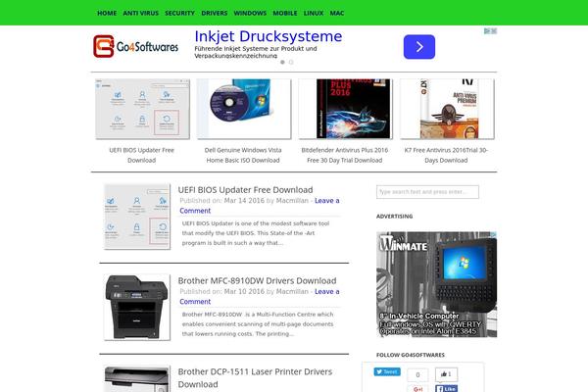Open the Winmate In-Vehicle Computer ad
The width and height of the screenshot is (588, 392).
pyautogui.click(x=436, y=284)
